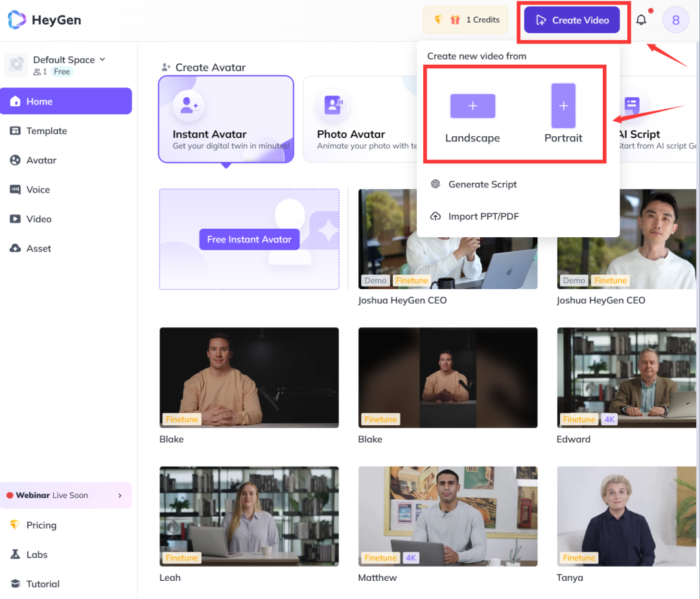Open the Tutorial page
Image resolution: width=700 pixels, height=599 pixels.
pos(66,584)
